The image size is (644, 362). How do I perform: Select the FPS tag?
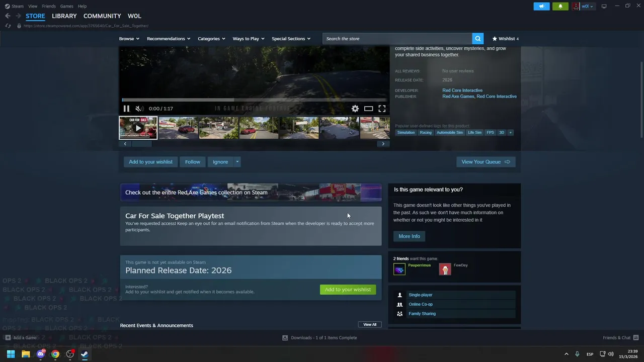(490, 133)
